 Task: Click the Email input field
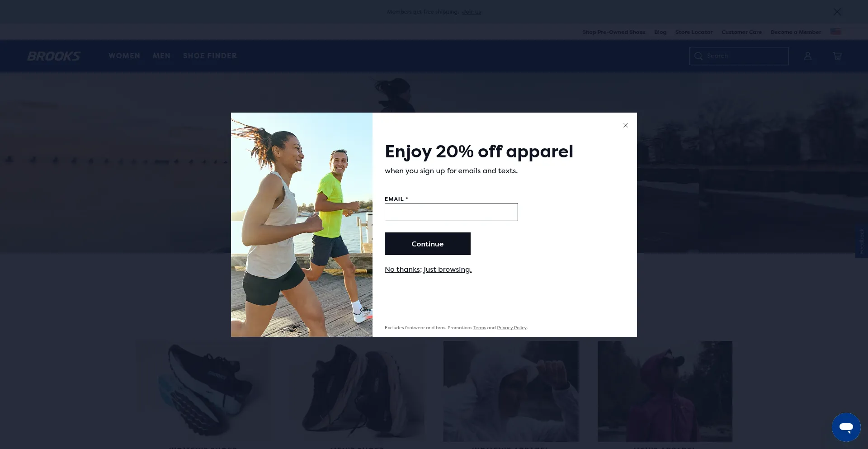point(451,212)
